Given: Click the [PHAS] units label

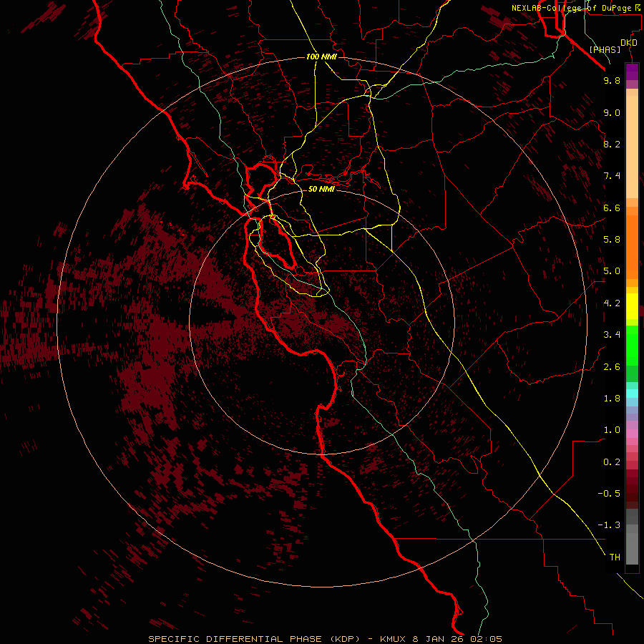Looking at the screenshot, I should pos(605,49).
